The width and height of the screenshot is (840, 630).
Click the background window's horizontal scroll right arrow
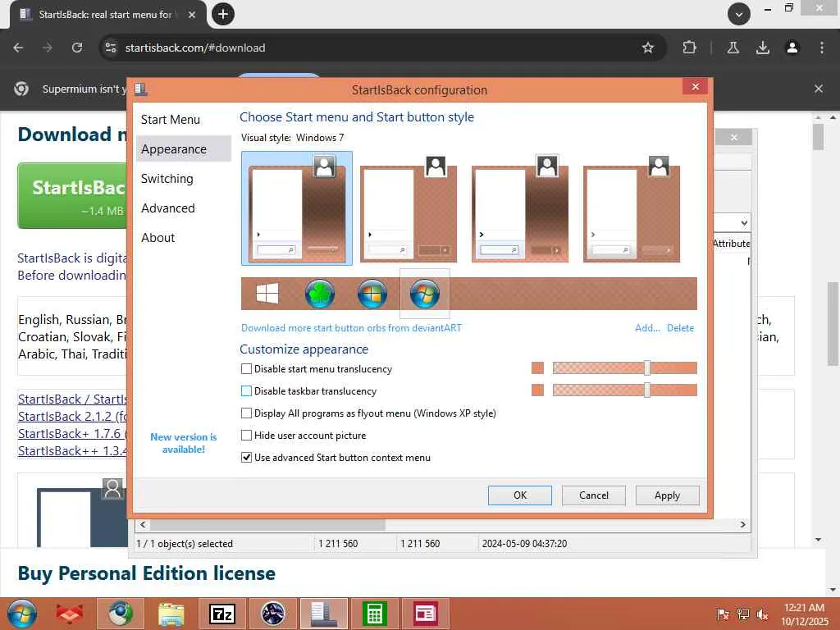(743, 524)
